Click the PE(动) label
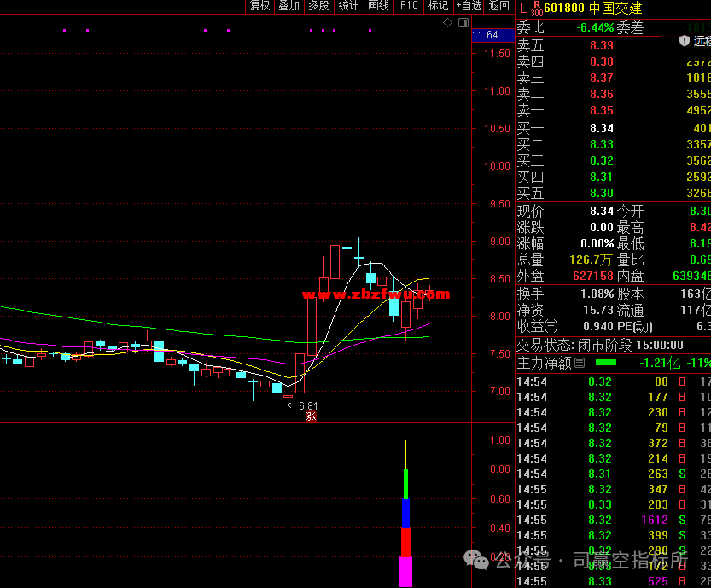Viewport: 711px width, 588px height. pos(635,327)
